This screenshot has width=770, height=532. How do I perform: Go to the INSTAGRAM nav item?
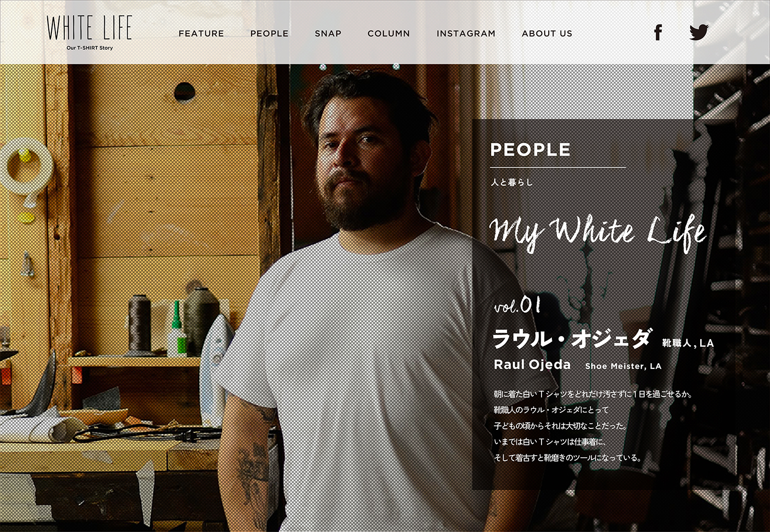tap(466, 33)
